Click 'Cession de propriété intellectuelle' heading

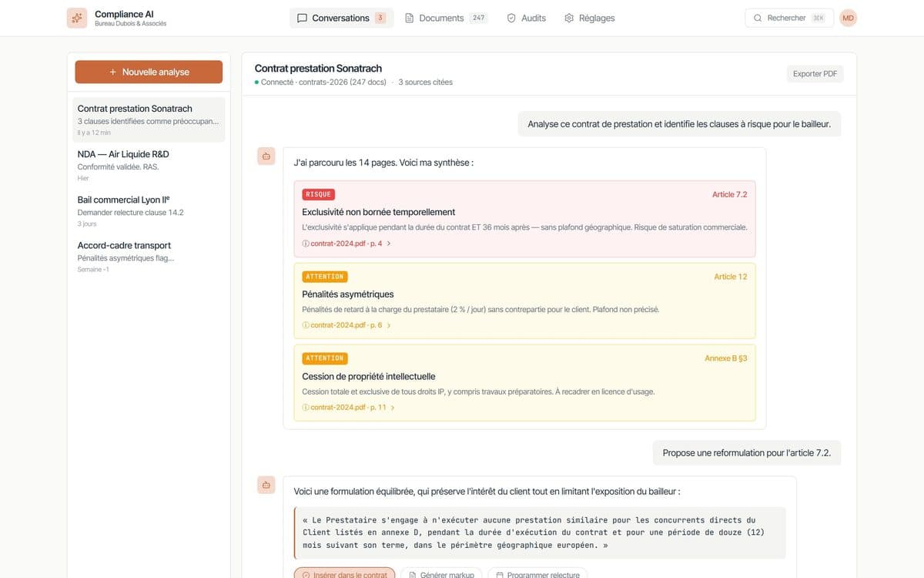pyautogui.click(x=369, y=376)
